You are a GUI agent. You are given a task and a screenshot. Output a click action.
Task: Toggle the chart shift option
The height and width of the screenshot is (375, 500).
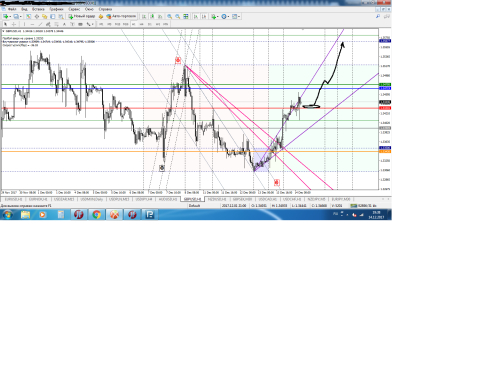pos(204,16)
